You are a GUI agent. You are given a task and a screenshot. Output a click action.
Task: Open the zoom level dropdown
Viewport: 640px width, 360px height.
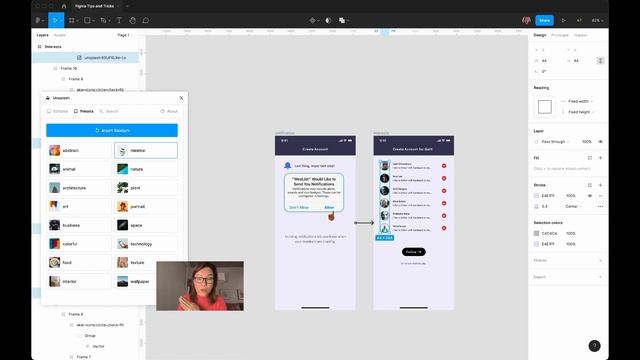[x=598, y=20]
